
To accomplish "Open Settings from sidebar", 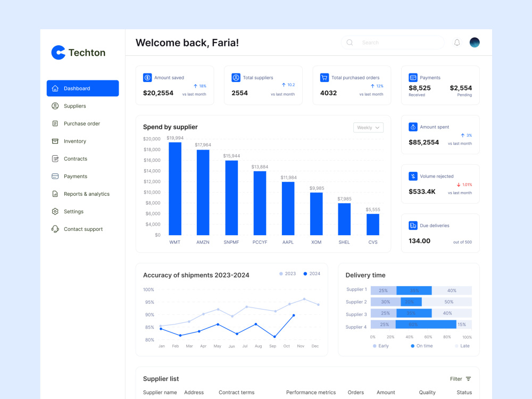I will pyautogui.click(x=73, y=211).
